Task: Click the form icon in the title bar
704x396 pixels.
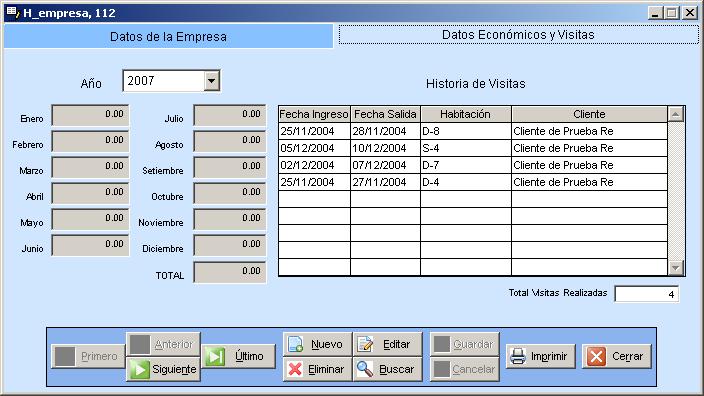Action: (13, 13)
